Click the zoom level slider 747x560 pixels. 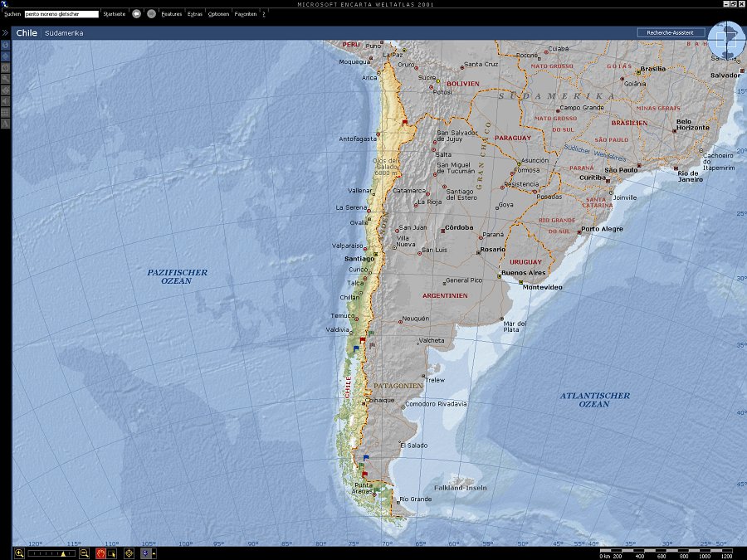click(51, 553)
